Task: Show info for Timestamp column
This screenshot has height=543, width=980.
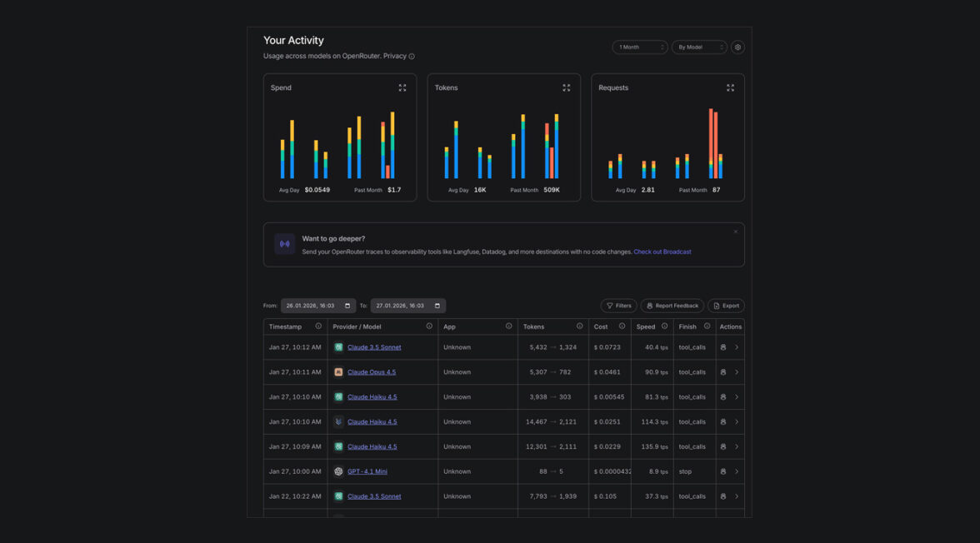Action: coord(318,326)
